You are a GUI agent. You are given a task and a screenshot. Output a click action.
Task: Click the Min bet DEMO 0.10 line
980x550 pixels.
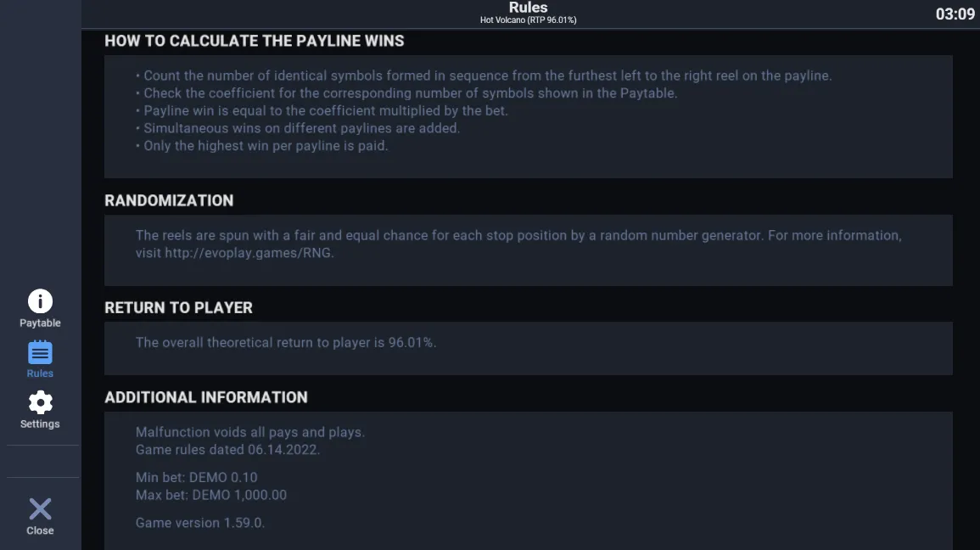[x=196, y=478]
